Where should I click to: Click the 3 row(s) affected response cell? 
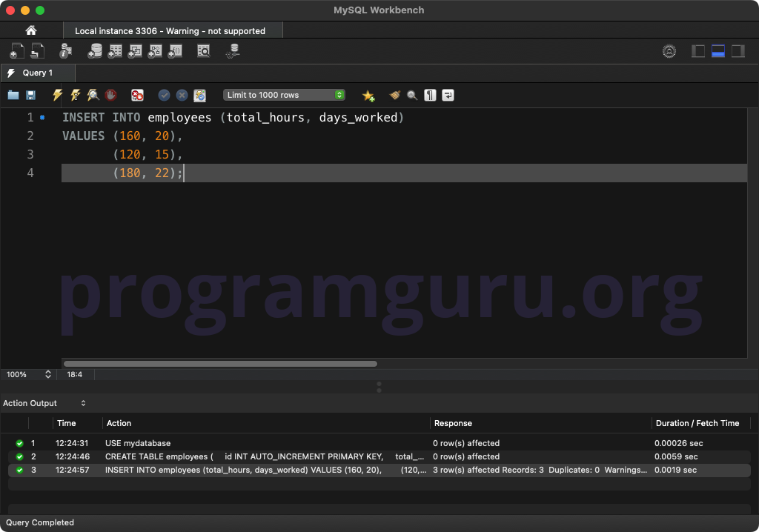[540, 470]
